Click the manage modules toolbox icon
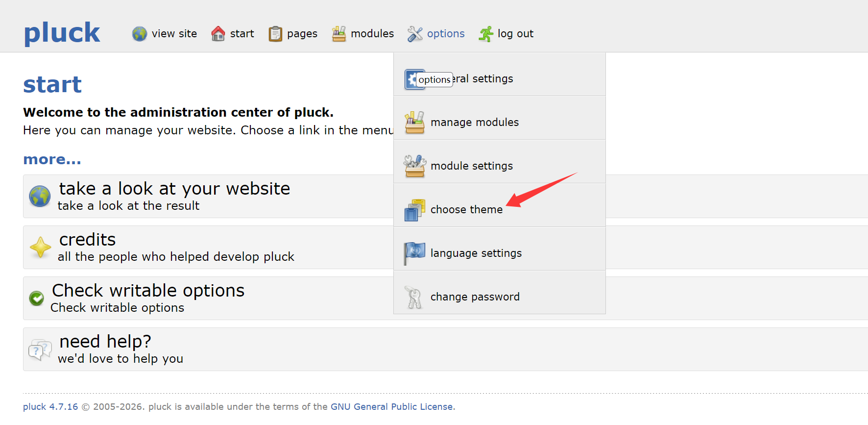Screen dimensions: 868x425 point(415,123)
